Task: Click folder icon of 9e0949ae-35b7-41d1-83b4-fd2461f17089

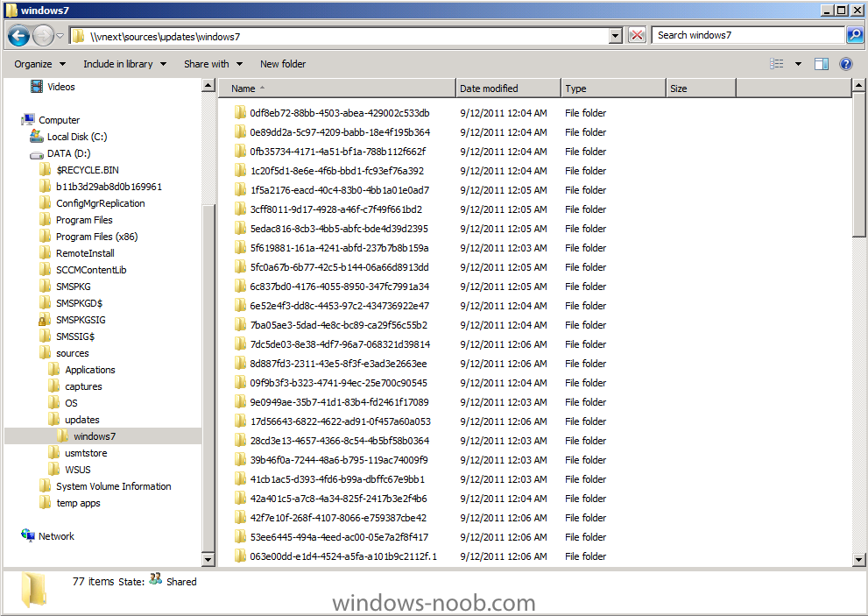Action: tap(240, 401)
